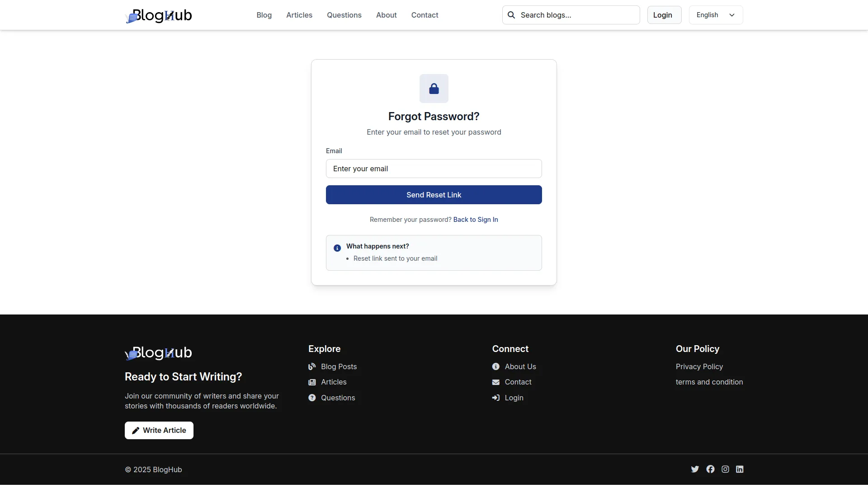Expand the language selector chevron
The width and height of the screenshot is (868, 488).
732,15
